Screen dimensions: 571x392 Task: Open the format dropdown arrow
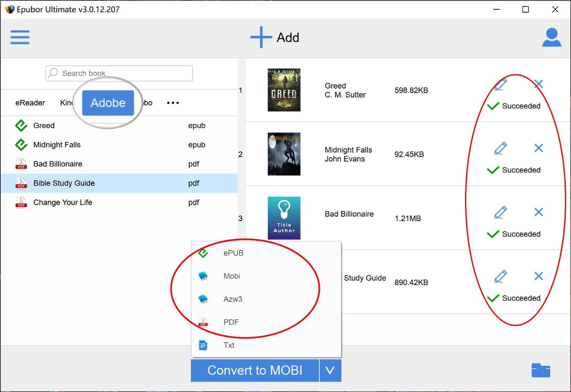click(330, 370)
